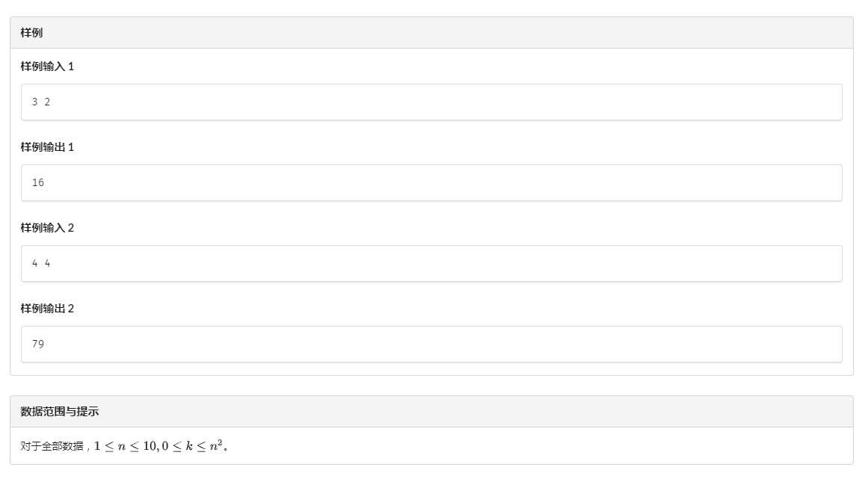Select the sample output 2 box showing 79
868x479 pixels.
[x=431, y=344]
